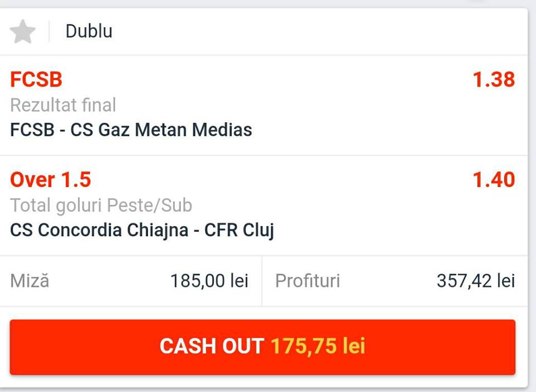Click the yellow 175,75 lei cash out amount
This screenshot has width=536, height=392.
point(318,346)
